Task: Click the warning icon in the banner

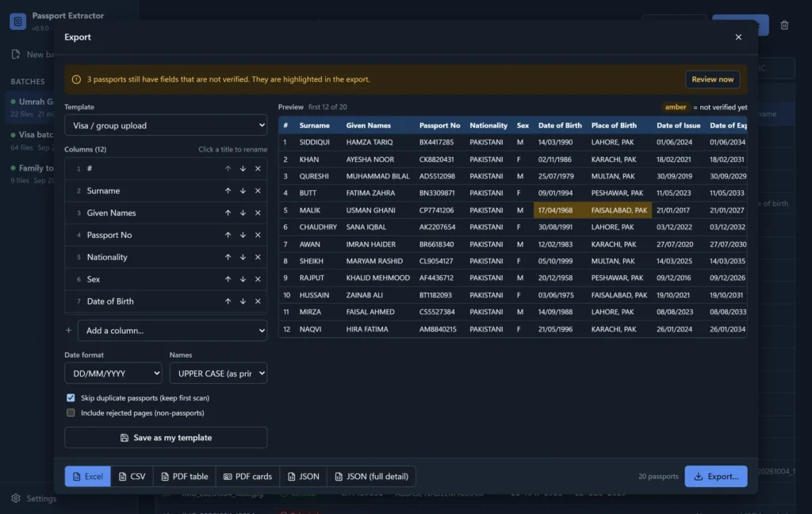Action: 76,79
